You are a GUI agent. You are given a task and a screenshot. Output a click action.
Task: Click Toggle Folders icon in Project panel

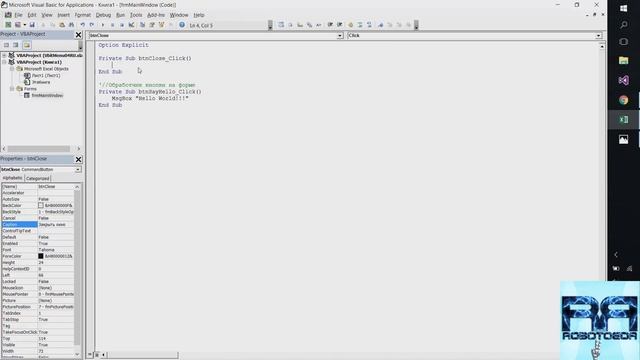point(27,45)
